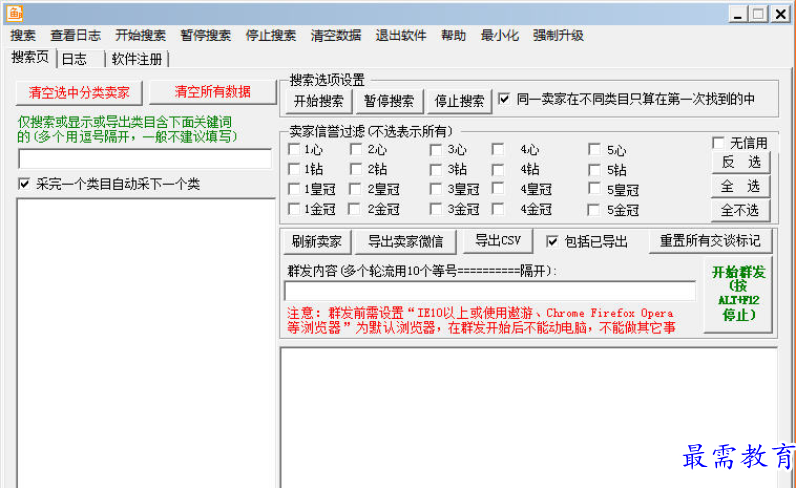
Task: Click 清空数据 in the menu bar
Action: click(x=336, y=35)
